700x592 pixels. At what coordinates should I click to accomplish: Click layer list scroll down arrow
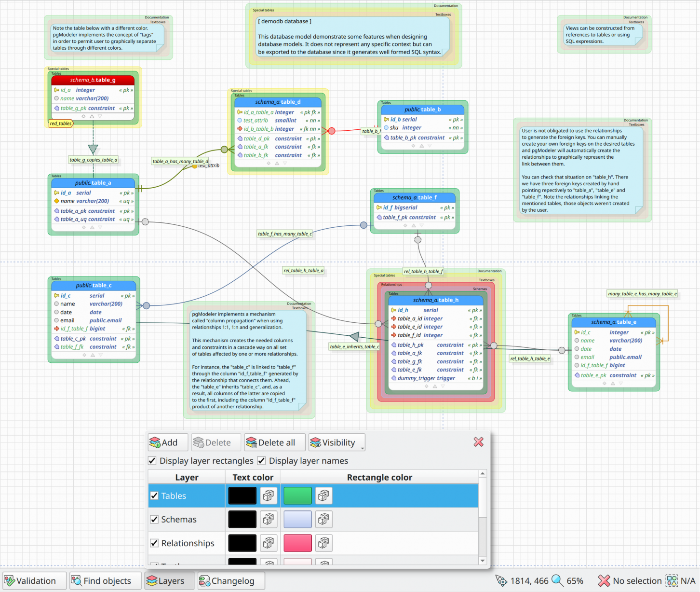tap(483, 561)
